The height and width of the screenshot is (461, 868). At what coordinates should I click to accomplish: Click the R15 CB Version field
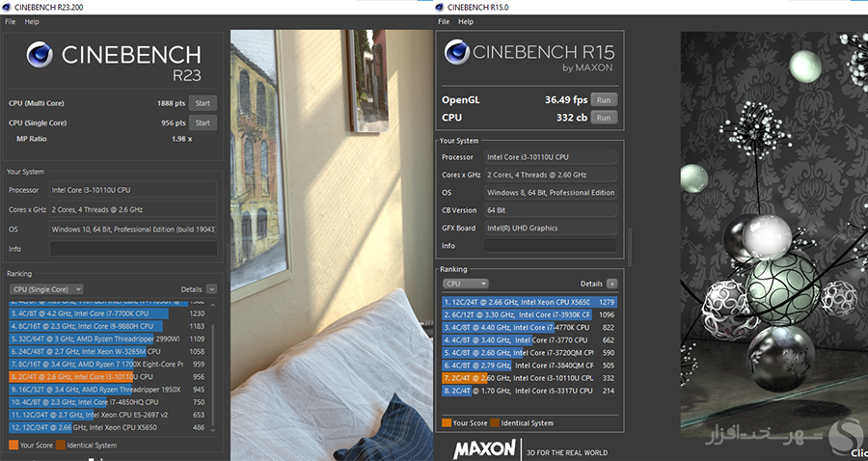point(551,210)
